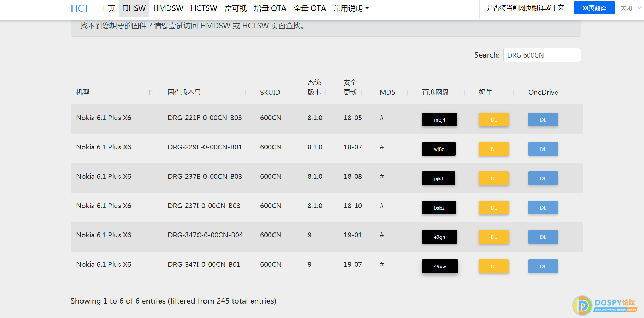Download DRG-229E firmware via 奶牛 DL
Screen dimensions: 644x318
pos(494,149)
